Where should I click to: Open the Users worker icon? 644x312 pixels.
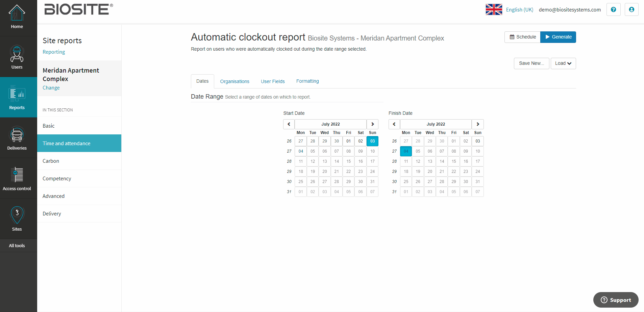[17, 54]
